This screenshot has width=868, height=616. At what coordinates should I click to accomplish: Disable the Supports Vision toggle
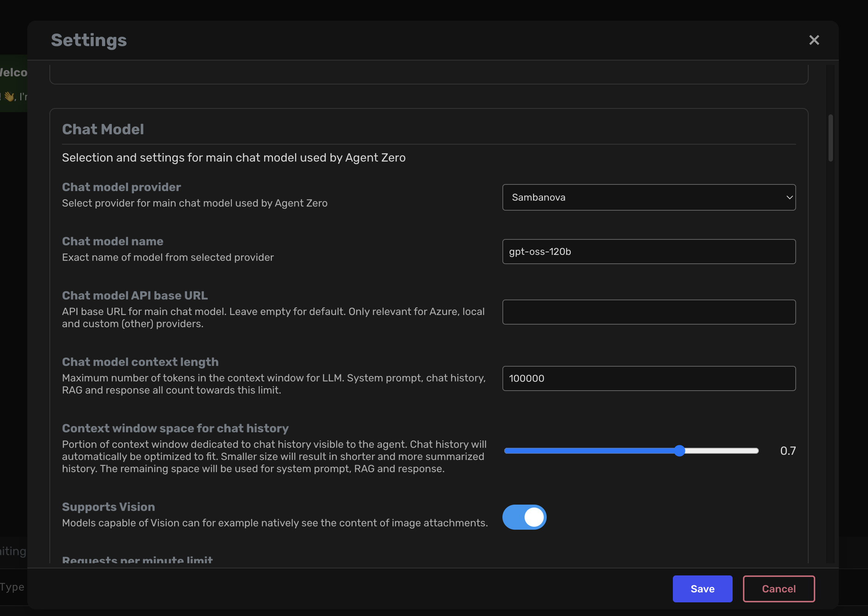[524, 517]
